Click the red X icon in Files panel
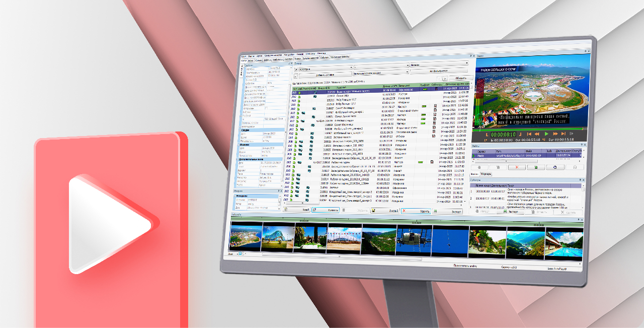 click(x=516, y=167)
